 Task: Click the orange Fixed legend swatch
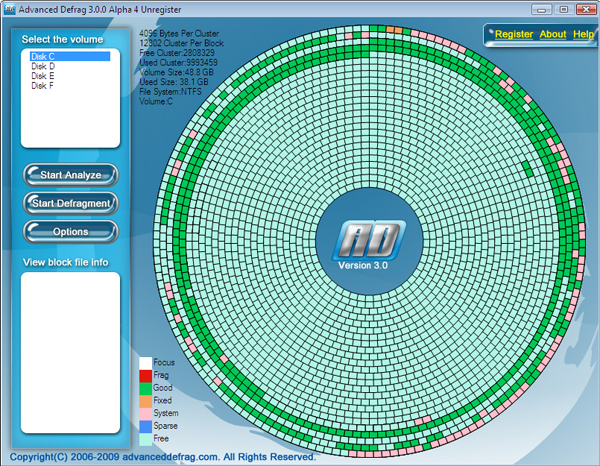145,401
